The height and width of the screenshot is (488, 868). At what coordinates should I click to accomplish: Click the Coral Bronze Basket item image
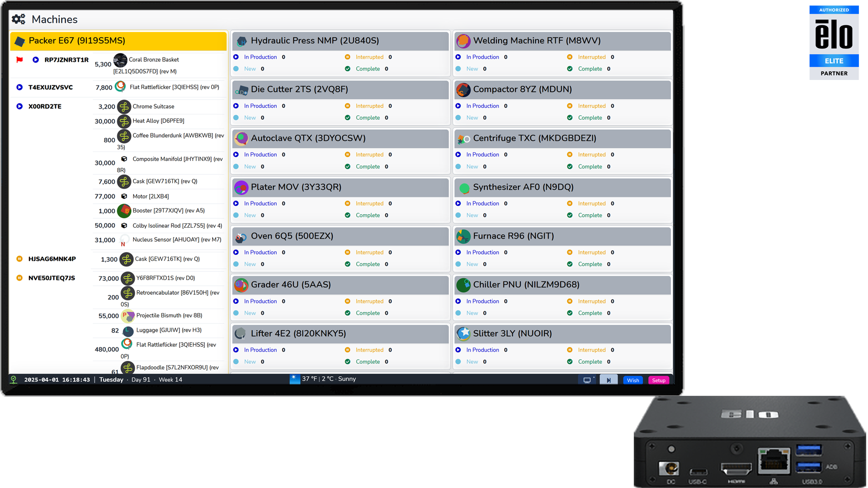point(120,60)
